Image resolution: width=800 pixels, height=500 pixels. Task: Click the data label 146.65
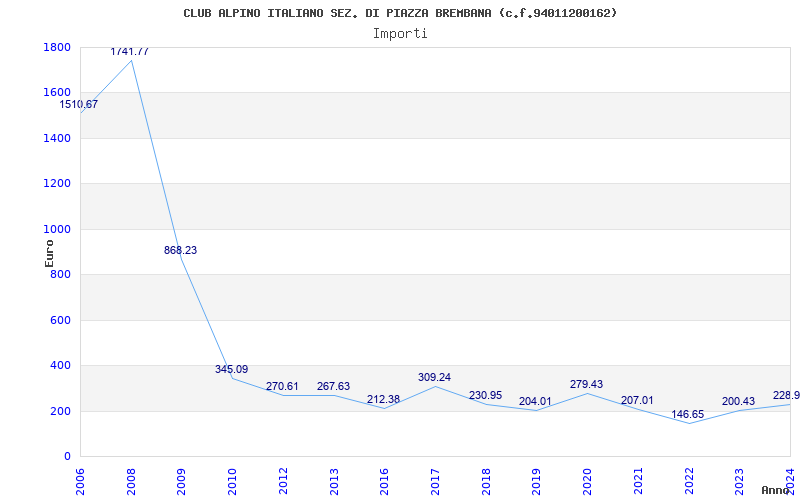[x=687, y=414]
